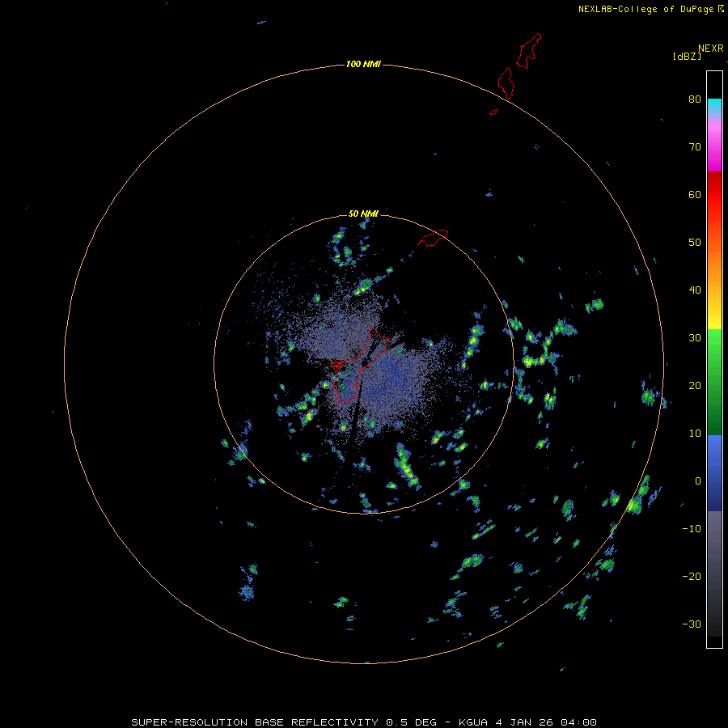Viewport: 728px width, 728px height.
Task: Click the 4 JAN 26 date text
Action: [524, 722]
